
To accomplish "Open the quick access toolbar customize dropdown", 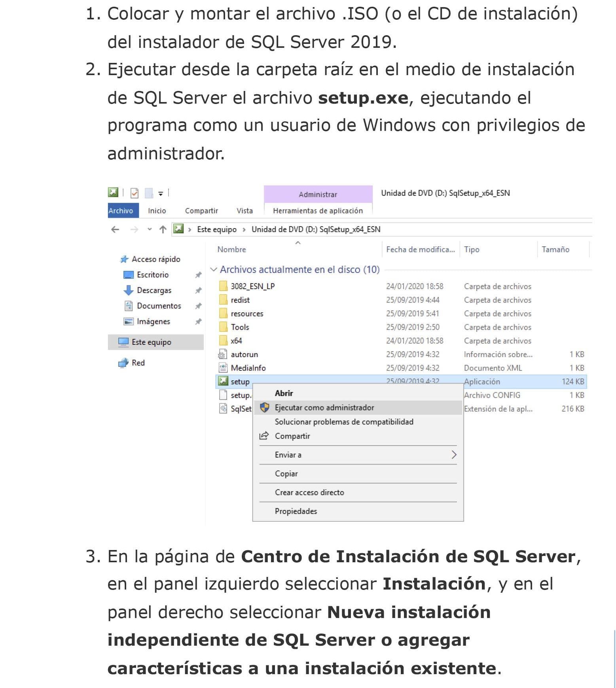I will pyautogui.click(x=161, y=193).
